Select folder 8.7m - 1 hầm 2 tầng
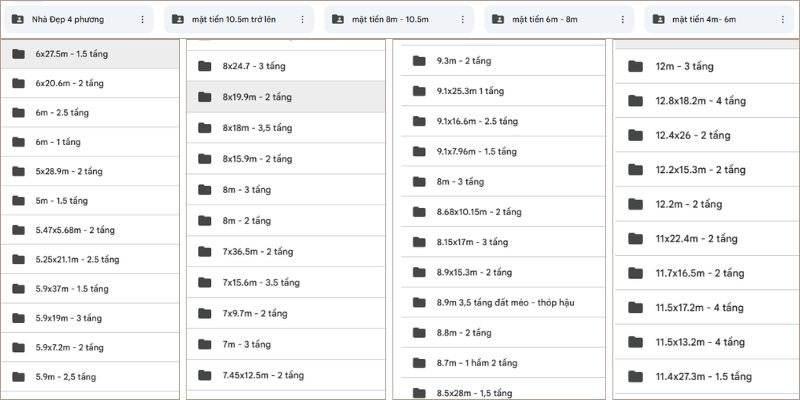This screenshot has height=400, width=800. tap(477, 362)
